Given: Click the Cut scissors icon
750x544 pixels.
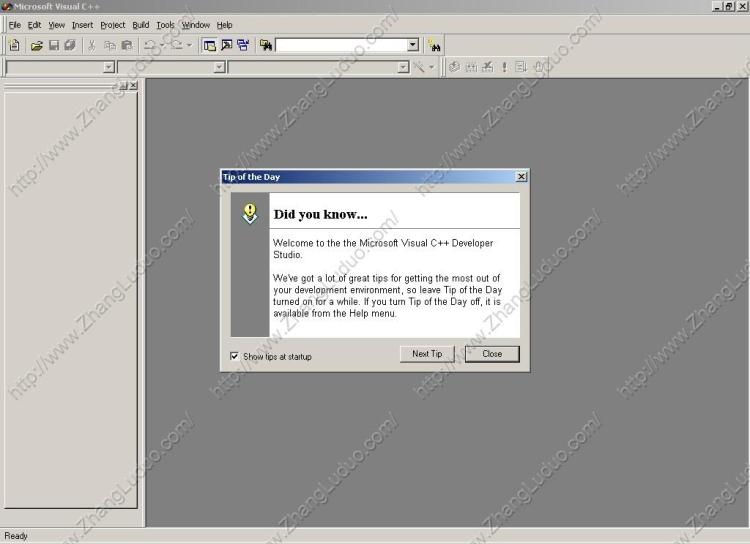Looking at the screenshot, I should pyautogui.click(x=92, y=45).
